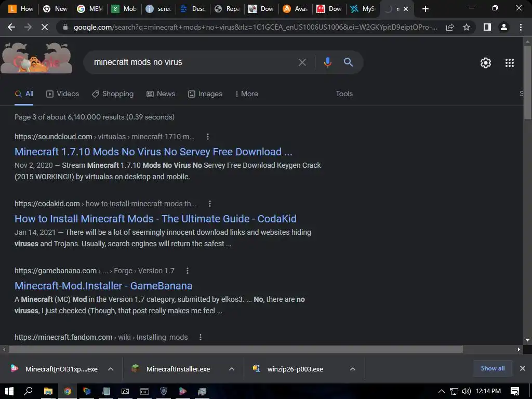Open options menu for gamebanana.com result
532x399 pixels.
click(187, 271)
